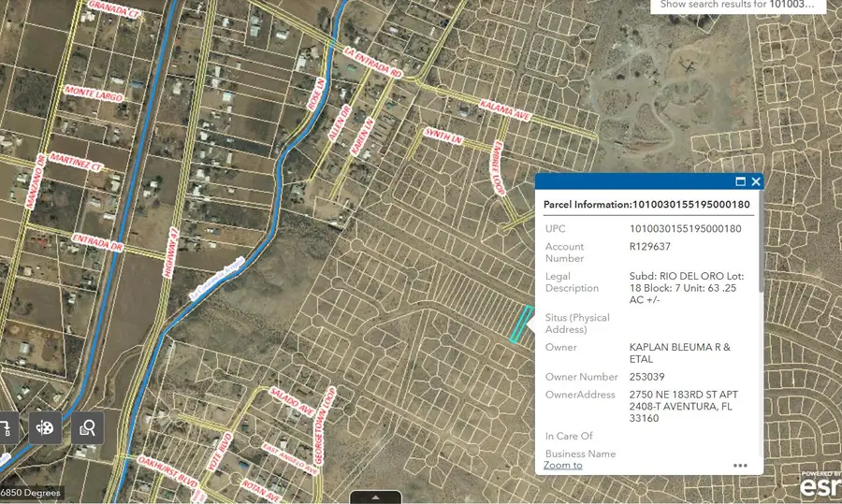The height and width of the screenshot is (504, 842).
Task: Open the palette widget icon
Action: (44, 427)
